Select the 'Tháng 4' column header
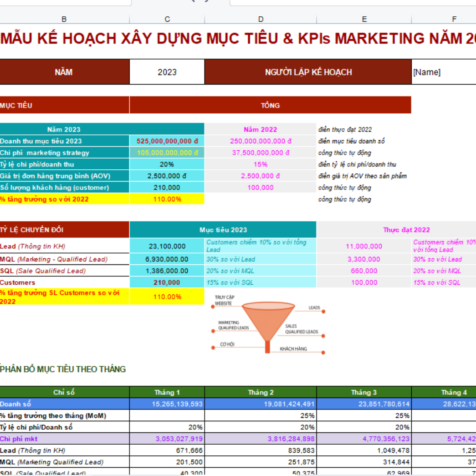This screenshot has height=476, width=476. coord(444,392)
